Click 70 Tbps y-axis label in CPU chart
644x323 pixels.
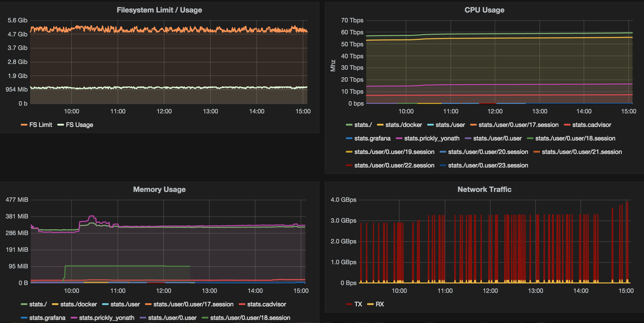point(352,20)
